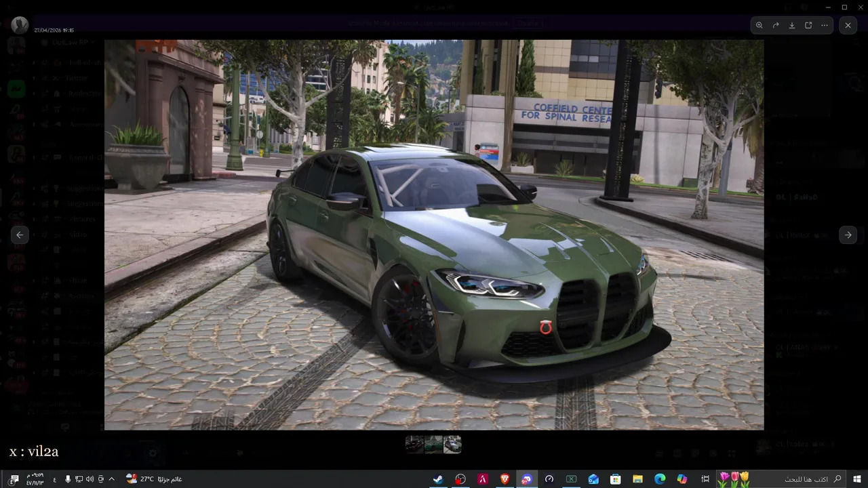Screen dimensions: 868x488
Task: Open the 27°C weather widget
Action: (x=154, y=479)
